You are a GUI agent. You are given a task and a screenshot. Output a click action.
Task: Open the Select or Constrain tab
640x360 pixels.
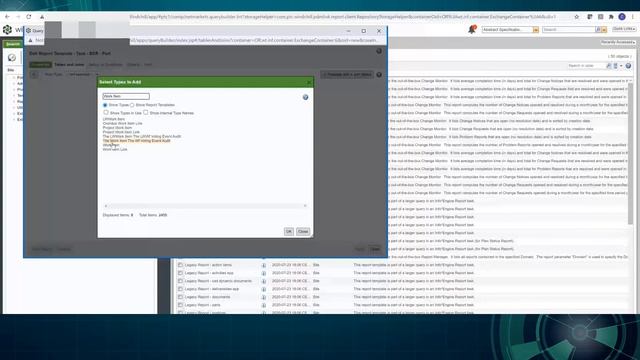click(x=105, y=64)
